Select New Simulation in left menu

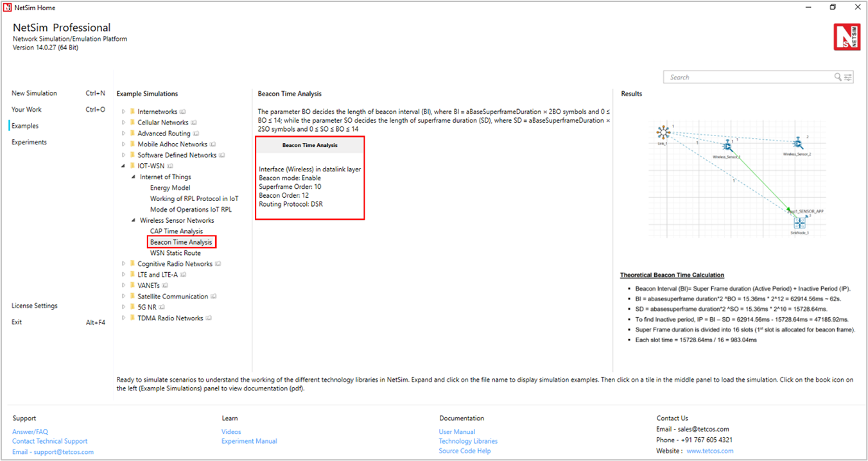pyautogui.click(x=34, y=93)
